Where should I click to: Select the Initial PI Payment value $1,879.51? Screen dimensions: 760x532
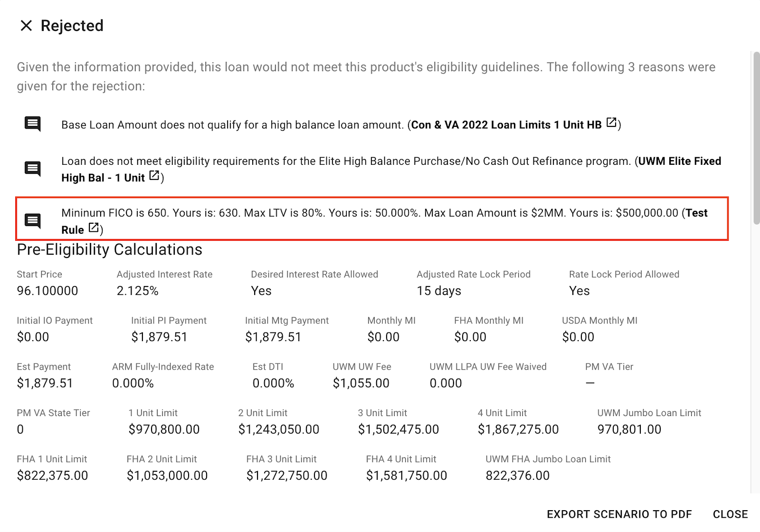click(159, 337)
